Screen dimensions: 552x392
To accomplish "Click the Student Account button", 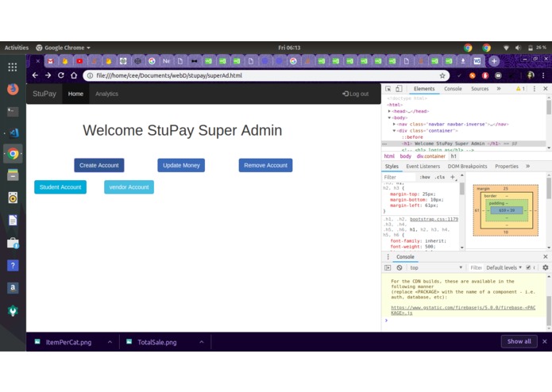I will (x=60, y=187).
